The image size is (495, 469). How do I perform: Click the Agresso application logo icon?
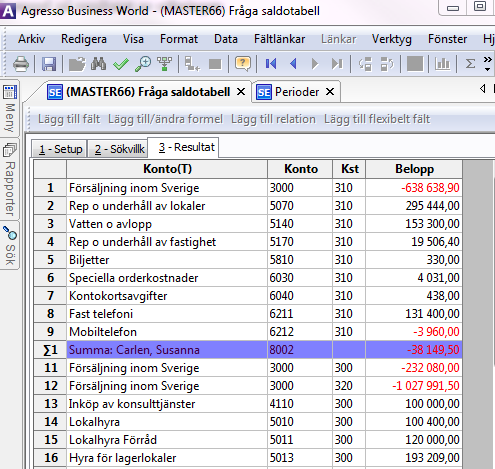[8, 11]
